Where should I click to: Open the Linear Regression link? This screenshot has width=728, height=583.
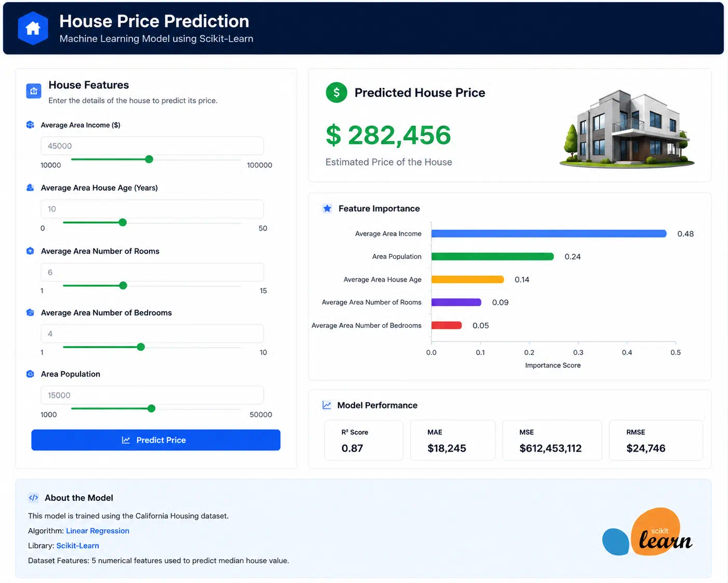click(x=98, y=531)
